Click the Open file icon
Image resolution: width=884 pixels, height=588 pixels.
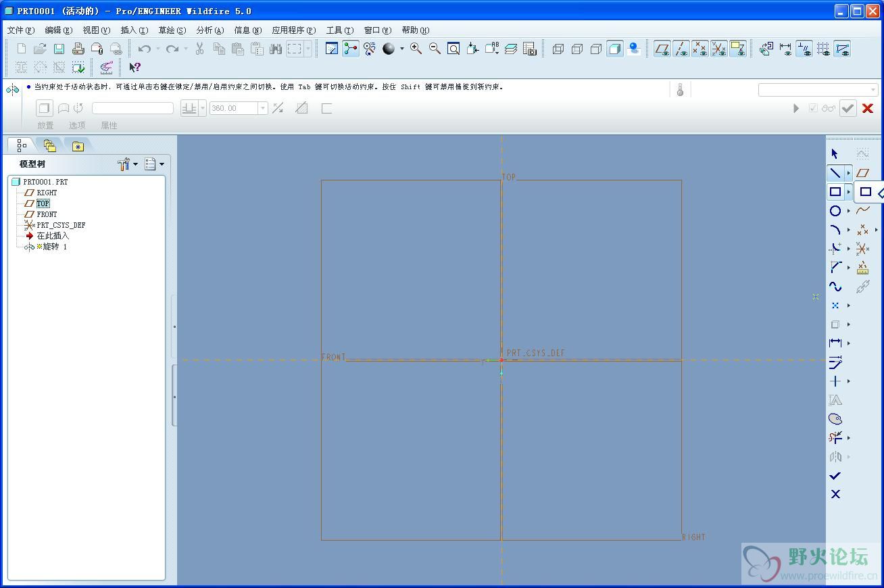(40, 49)
